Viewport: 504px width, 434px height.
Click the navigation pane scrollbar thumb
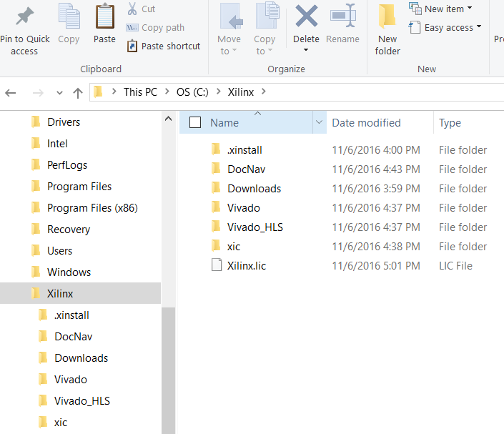168,370
